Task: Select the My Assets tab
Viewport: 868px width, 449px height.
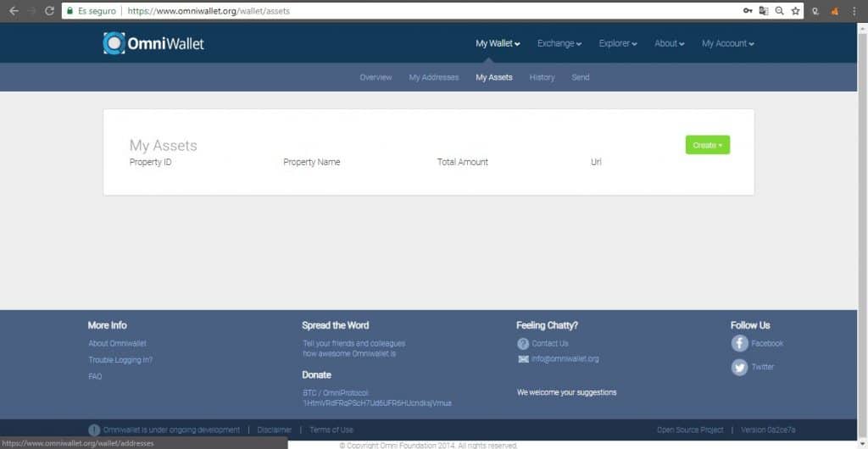Action: click(494, 77)
